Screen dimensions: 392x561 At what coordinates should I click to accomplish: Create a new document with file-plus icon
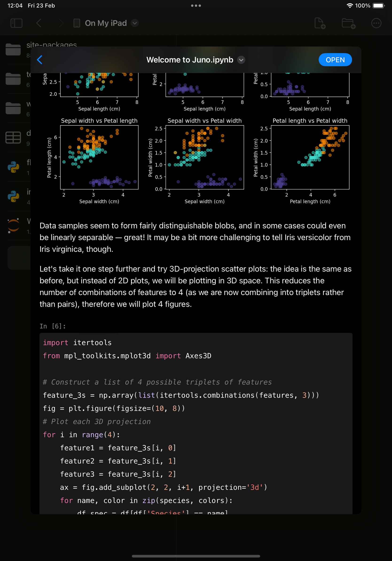320,23
